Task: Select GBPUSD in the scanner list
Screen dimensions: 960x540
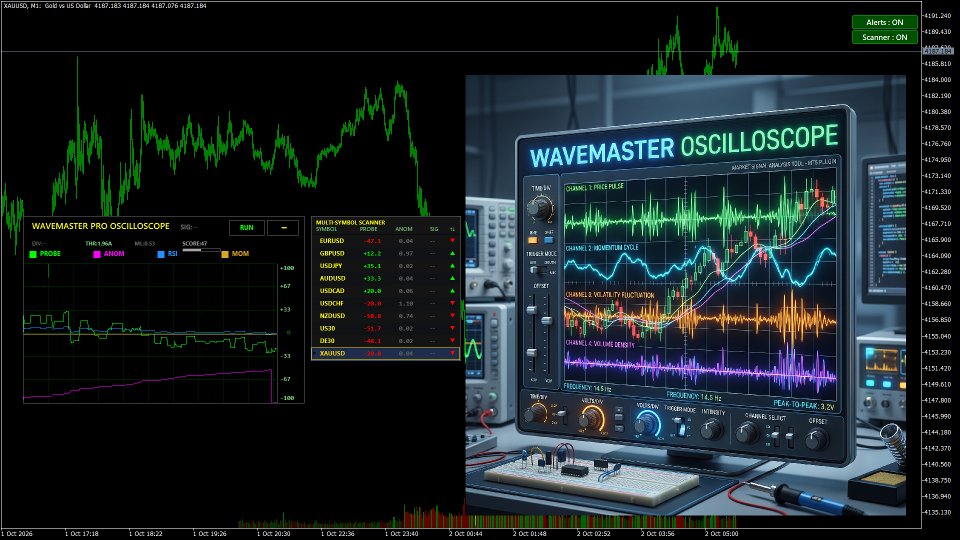Action: click(x=331, y=253)
